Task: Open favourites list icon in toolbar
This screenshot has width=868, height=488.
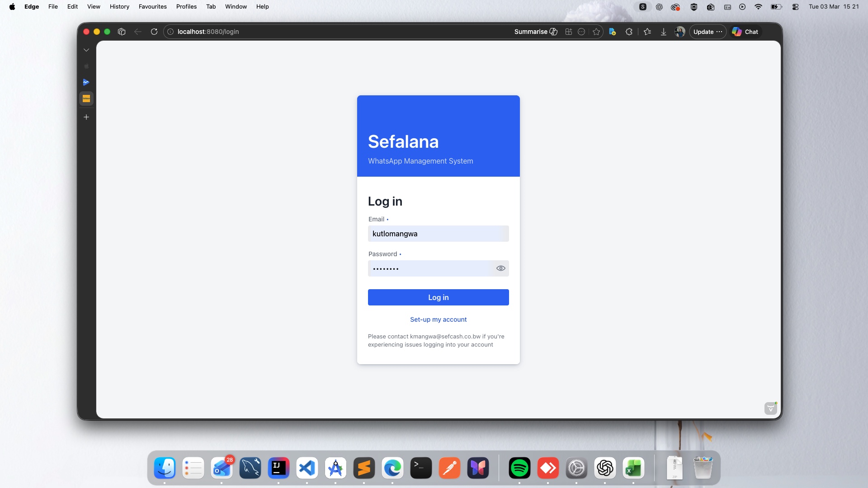Action: pyautogui.click(x=647, y=32)
